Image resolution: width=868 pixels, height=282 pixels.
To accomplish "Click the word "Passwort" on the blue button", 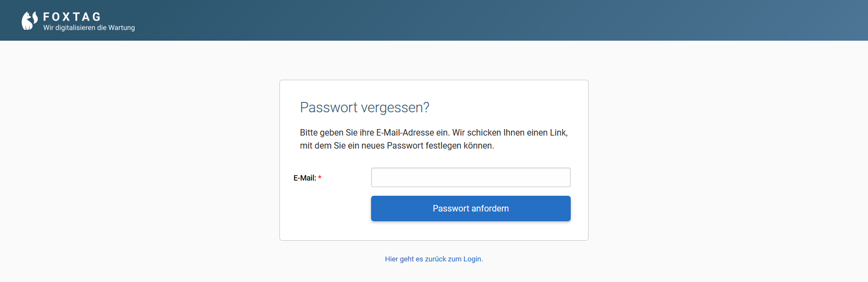I will [x=451, y=208].
